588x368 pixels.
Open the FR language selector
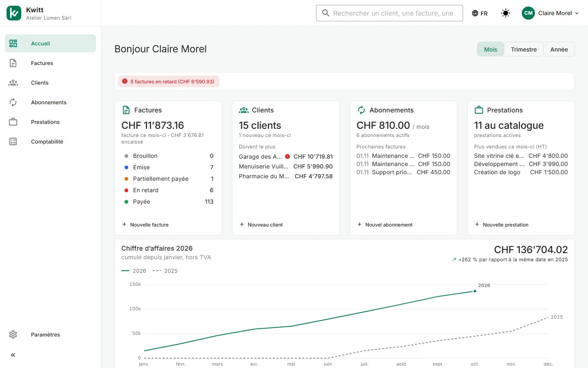tap(480, 13)
